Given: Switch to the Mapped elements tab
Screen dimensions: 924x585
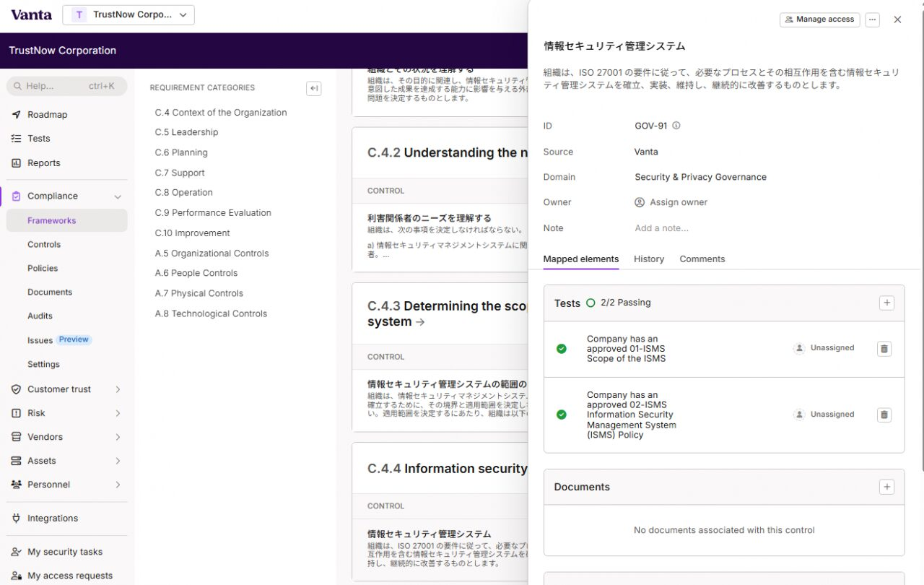Looking at the screenshot, I should click(x=580, y=259).
